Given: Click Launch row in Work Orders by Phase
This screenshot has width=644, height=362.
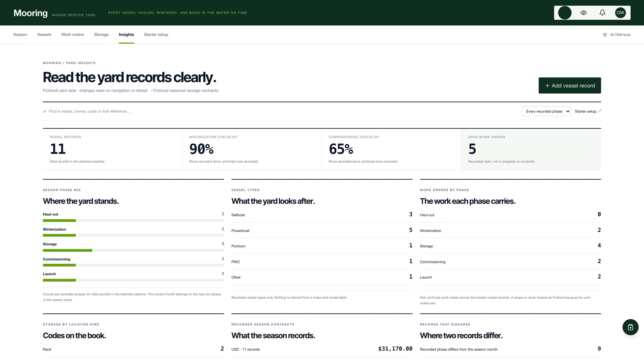Looking at the screenshot, I should coord(510,277).
